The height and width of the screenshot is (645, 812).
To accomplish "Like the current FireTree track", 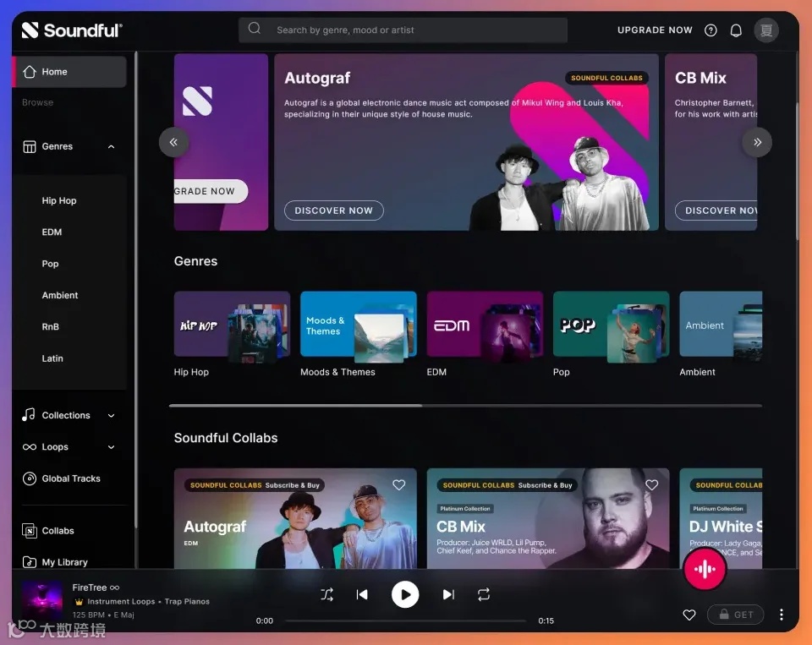I will pyautogui.click(x=689, y=615).
